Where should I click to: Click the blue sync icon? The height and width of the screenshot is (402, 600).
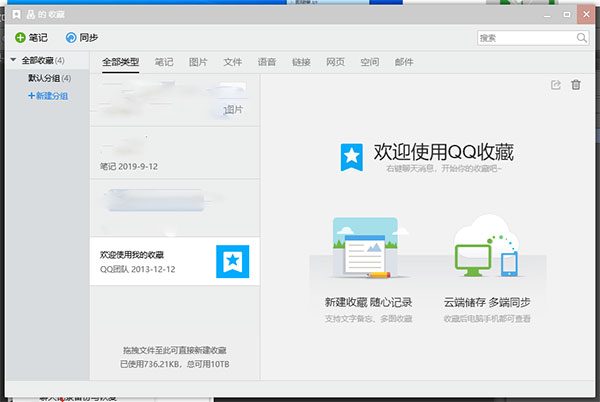pos(71,37)
